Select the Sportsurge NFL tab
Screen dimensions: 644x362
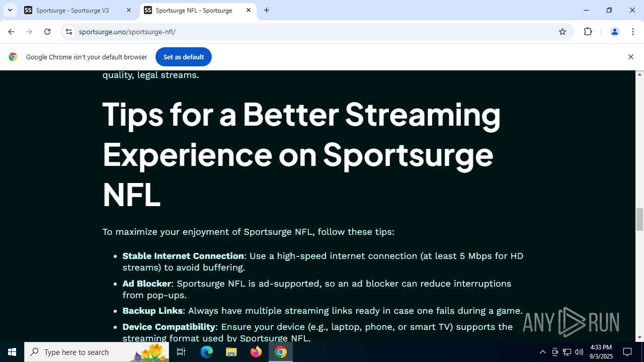coord(197,10)
